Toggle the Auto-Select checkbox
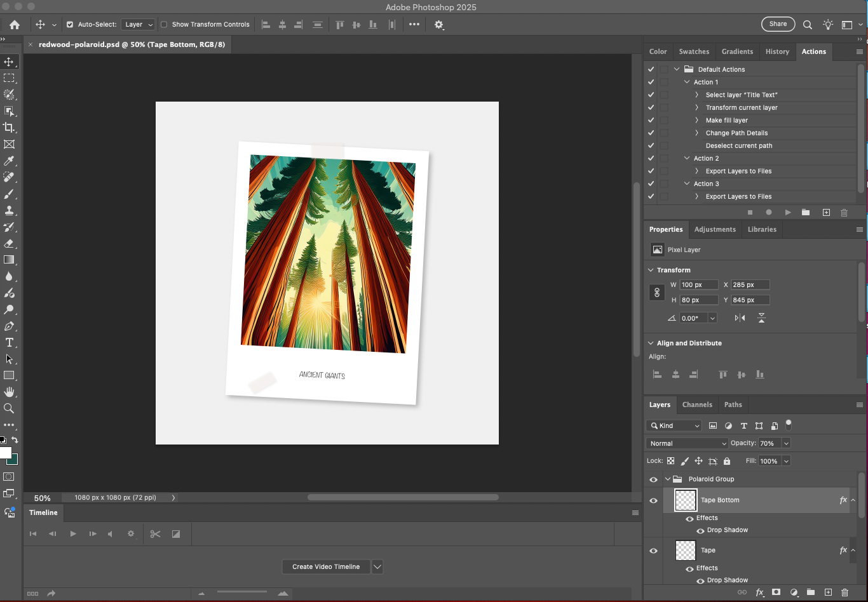 point(70,25)
